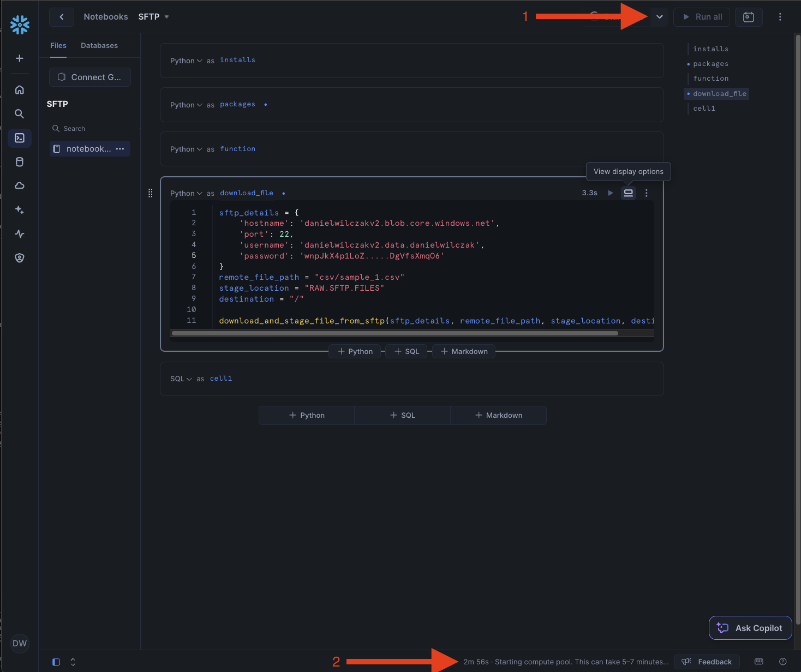Select the Files tab

coord(58,46)
